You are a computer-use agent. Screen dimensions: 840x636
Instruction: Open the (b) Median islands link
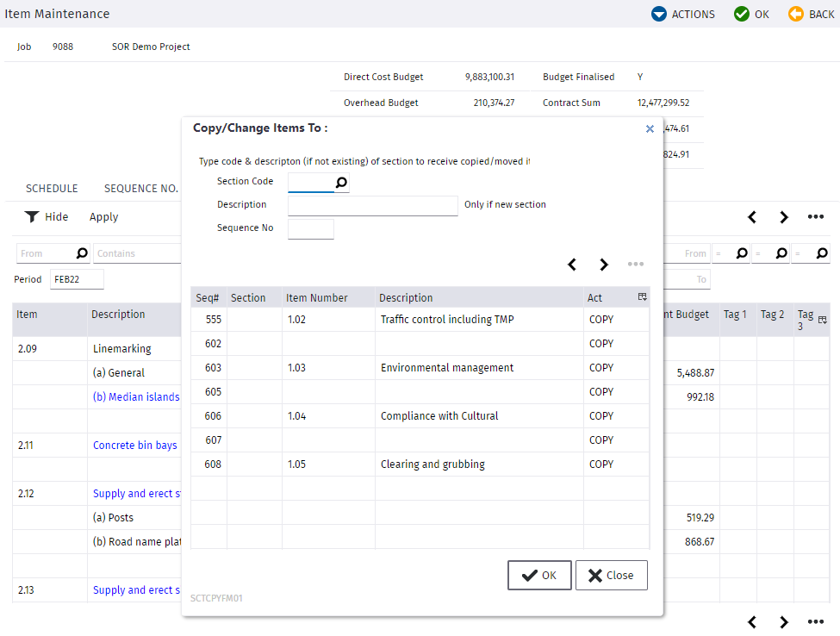click(x=136, y=397)
